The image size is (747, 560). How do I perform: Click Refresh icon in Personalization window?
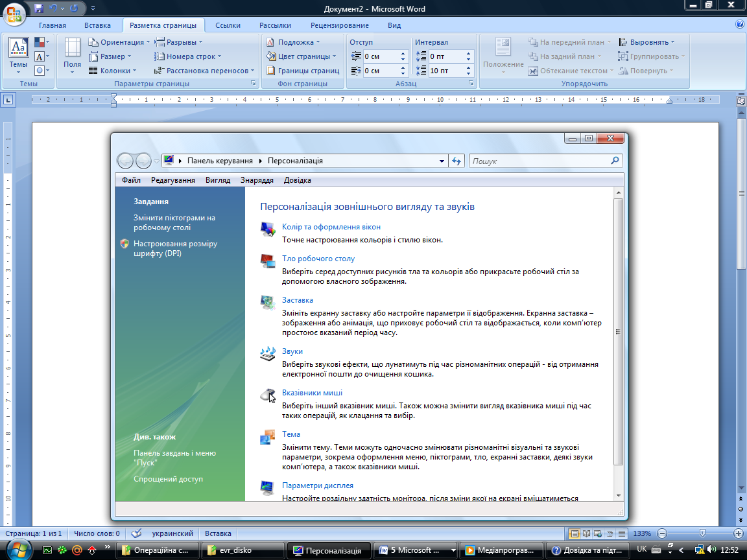[456, 161]
